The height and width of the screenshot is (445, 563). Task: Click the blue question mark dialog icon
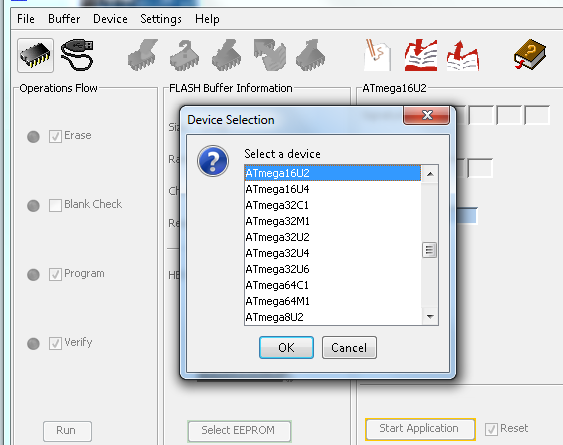pyautogui.click(x=213, y=161)
